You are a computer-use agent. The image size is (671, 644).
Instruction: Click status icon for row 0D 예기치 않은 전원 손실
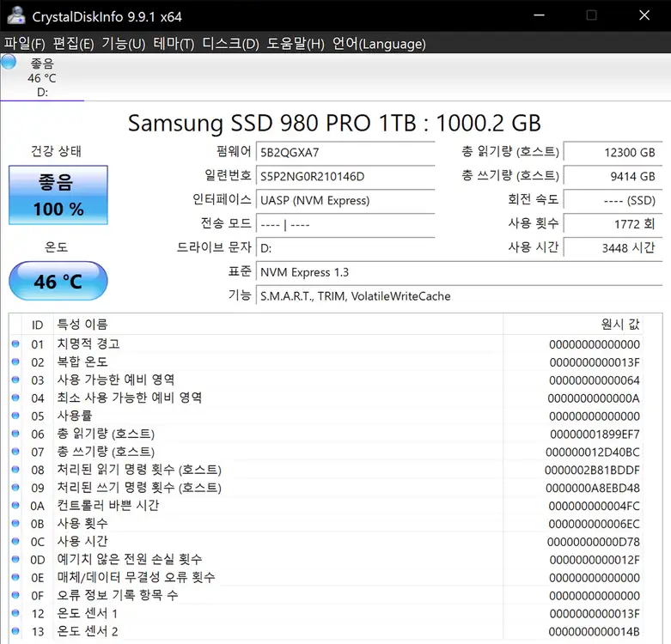pos(15,559)
